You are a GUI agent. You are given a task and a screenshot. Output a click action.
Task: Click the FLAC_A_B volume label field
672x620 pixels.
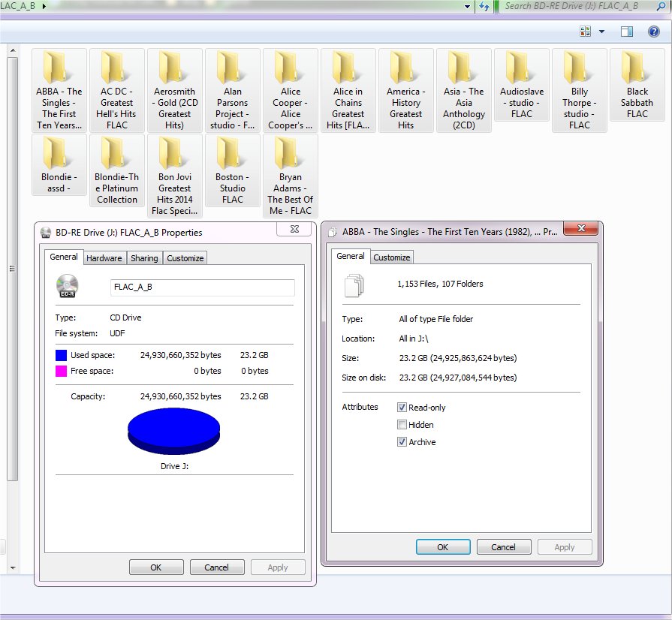pyautogui.click(x=203, y=287)
